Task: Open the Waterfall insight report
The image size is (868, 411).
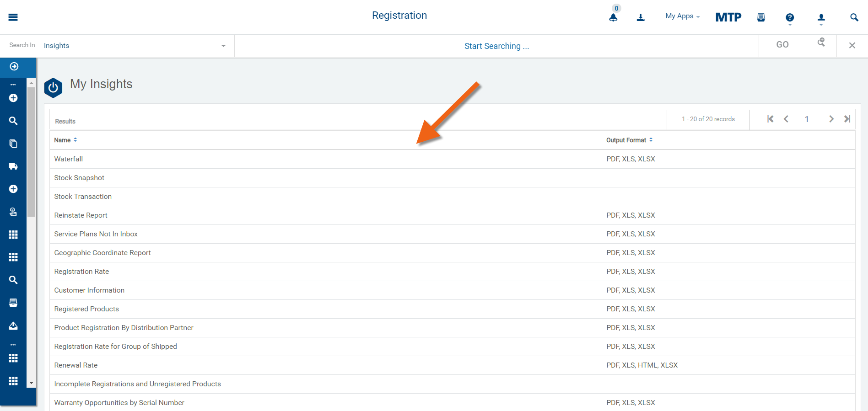Action: (x=69, y=159)
